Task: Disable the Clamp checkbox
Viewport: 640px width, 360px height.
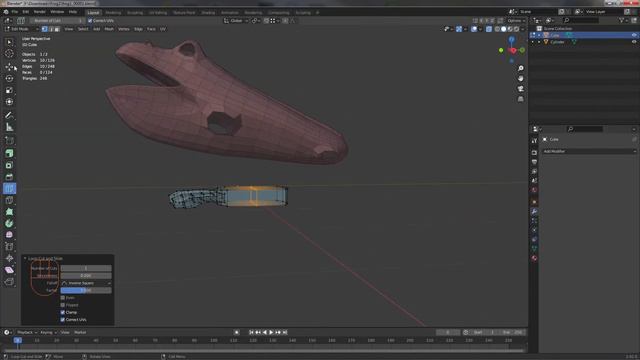Action: (62, 312)
